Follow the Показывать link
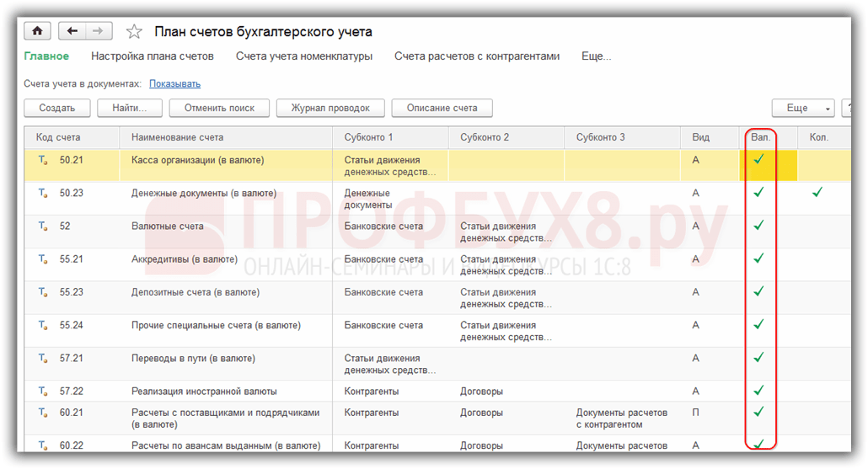This screenshot has width=868, height=469. (175, 83)
